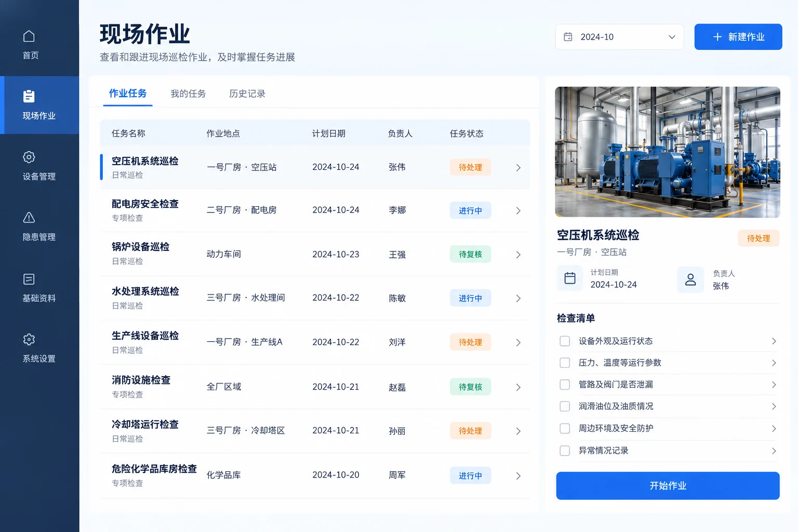Open the 隐患管理 warning triangle icon
The image size is (798, 532).
tap(29, 217)
